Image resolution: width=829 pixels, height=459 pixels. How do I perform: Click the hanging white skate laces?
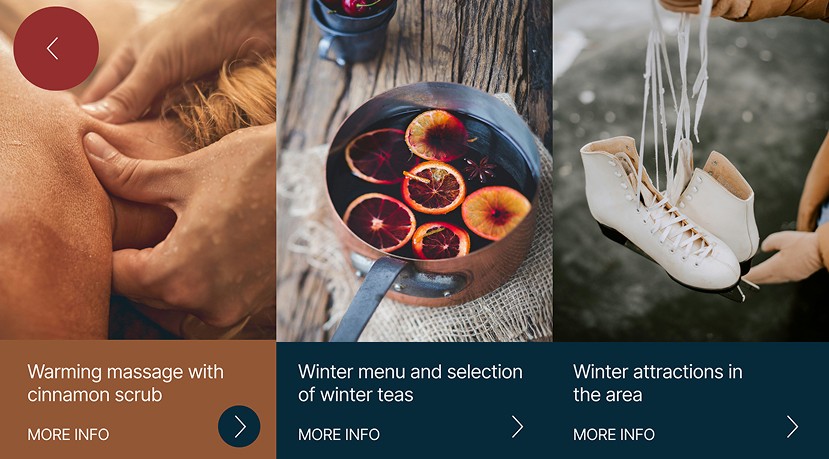[x=676, y=90]
